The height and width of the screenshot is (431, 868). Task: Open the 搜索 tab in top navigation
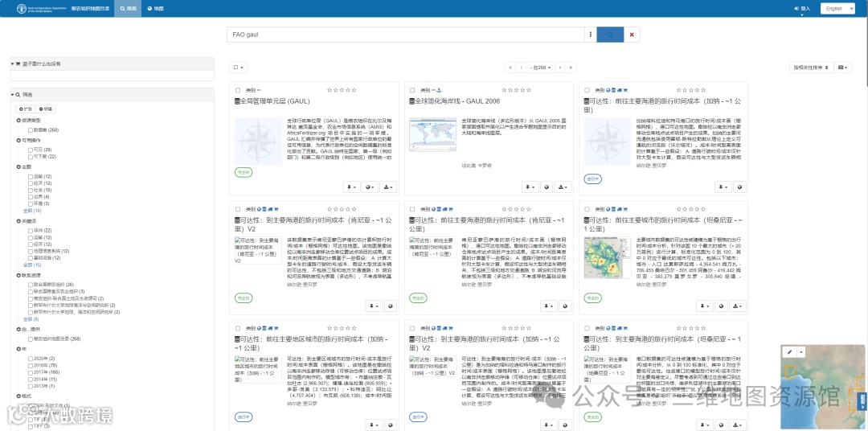[x=128, y=8]
